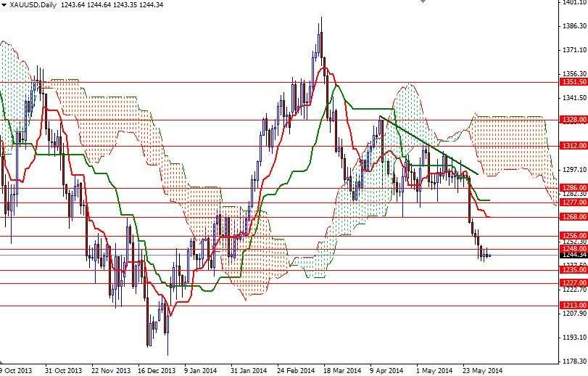Click the 9 Apr 2014 date label
Image resolution: width=588 pixels, height=376 pixels.
coord(386,371)
